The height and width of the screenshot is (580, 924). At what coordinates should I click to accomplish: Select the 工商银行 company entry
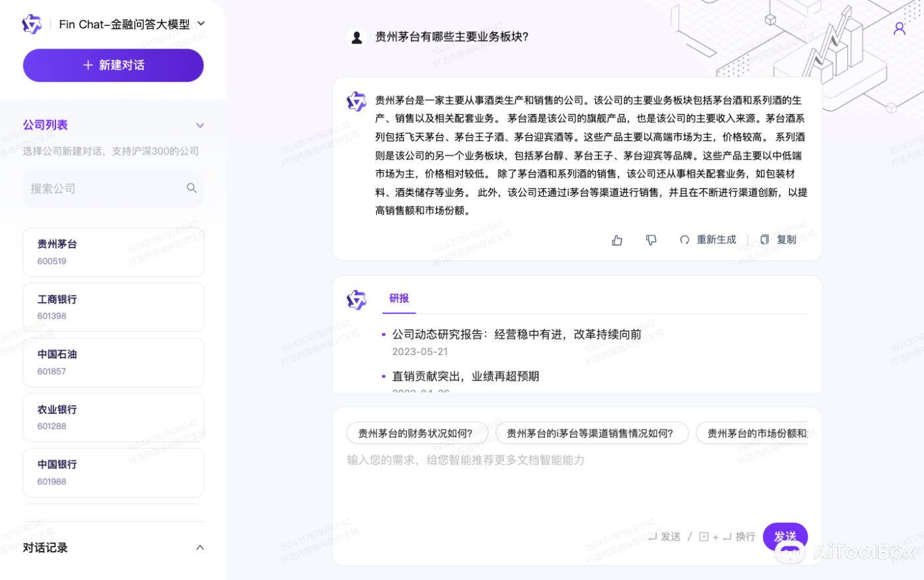[113, 306]
